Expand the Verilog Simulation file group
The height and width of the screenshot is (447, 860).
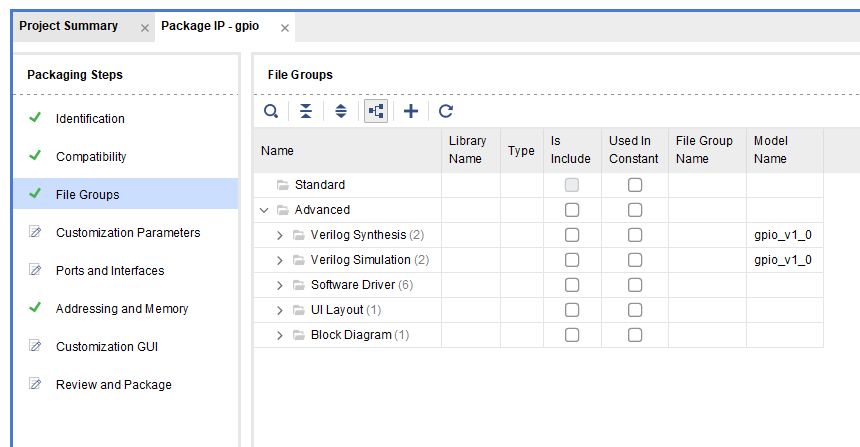coord(280,260)
